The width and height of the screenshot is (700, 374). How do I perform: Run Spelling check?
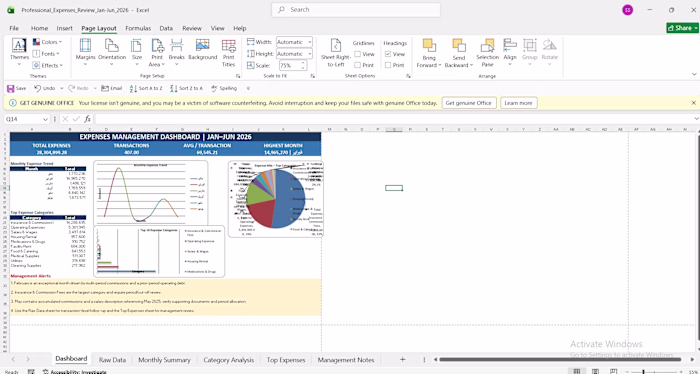(224, 88)
